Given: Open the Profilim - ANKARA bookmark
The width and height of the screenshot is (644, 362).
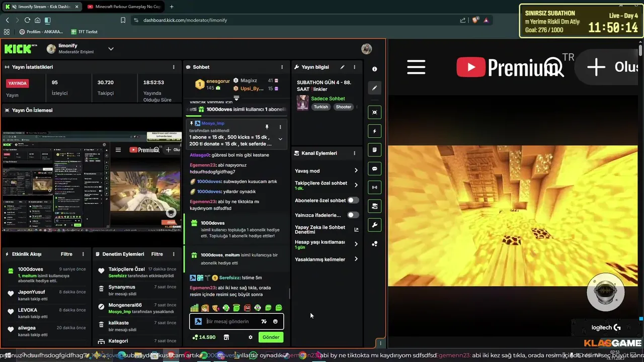Looking at the screenshot, I should pos(41,32).
